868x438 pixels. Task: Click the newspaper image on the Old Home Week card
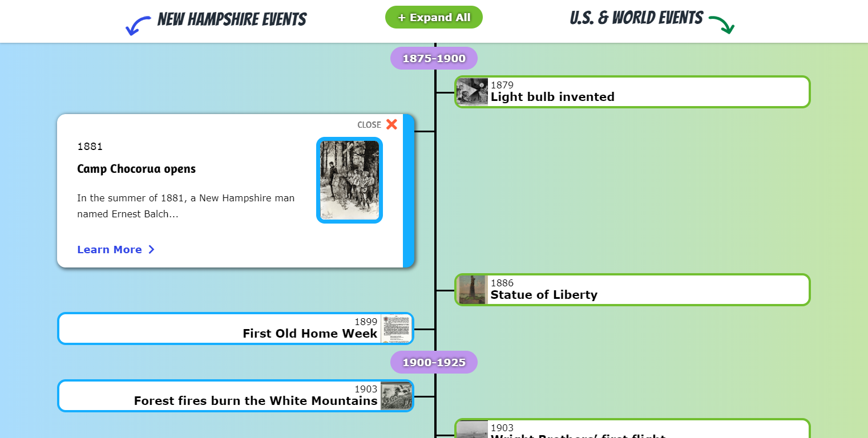pos(397,328)
